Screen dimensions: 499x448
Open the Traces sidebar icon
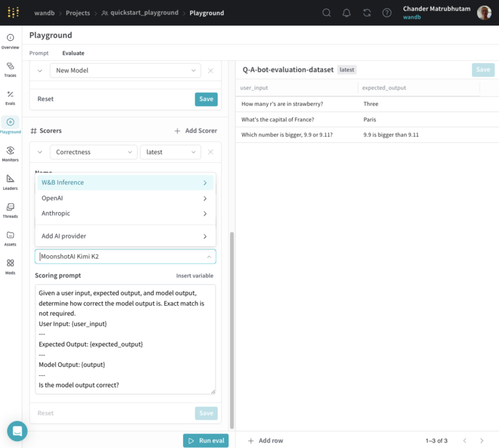10,69
